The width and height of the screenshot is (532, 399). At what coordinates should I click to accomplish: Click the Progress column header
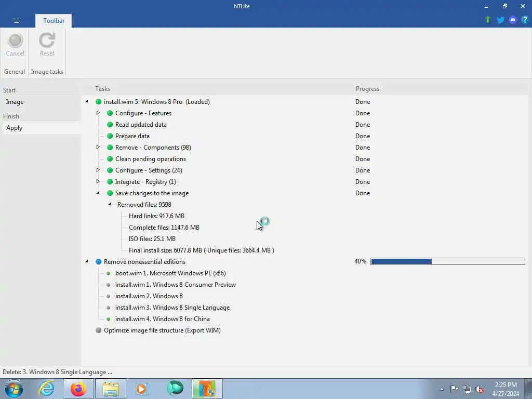click(367, 88)
